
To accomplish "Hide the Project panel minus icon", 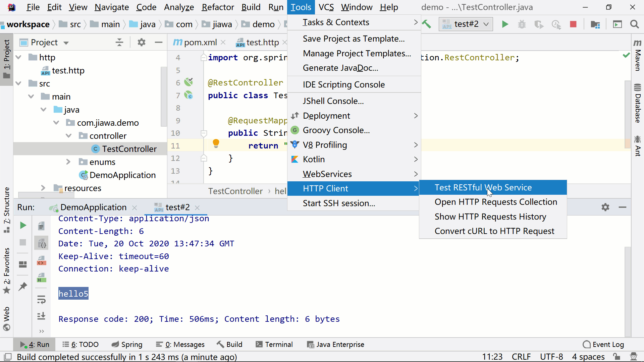I will pyautogui.click(x=159, y=42).
